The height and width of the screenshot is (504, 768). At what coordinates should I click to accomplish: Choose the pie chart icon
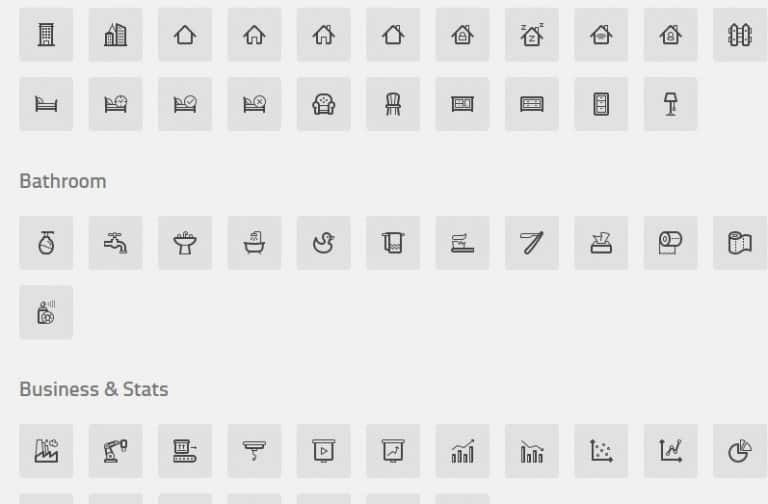coord(740,451)
